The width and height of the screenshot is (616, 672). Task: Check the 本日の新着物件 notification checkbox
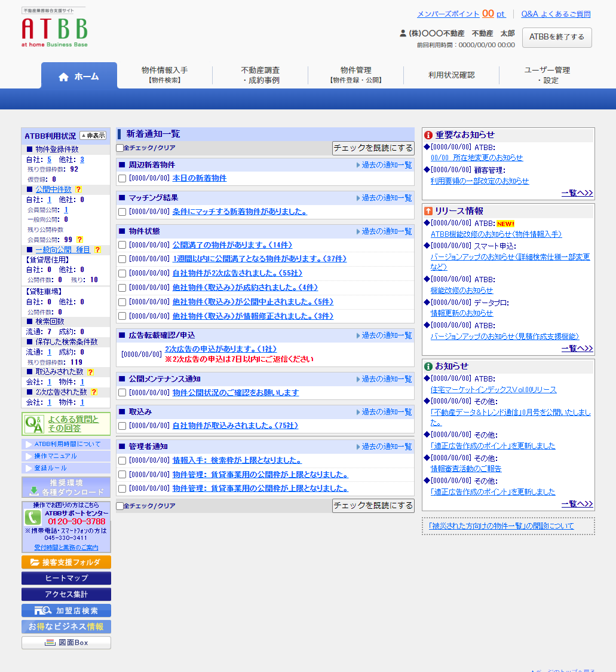(x=122, y=178)
